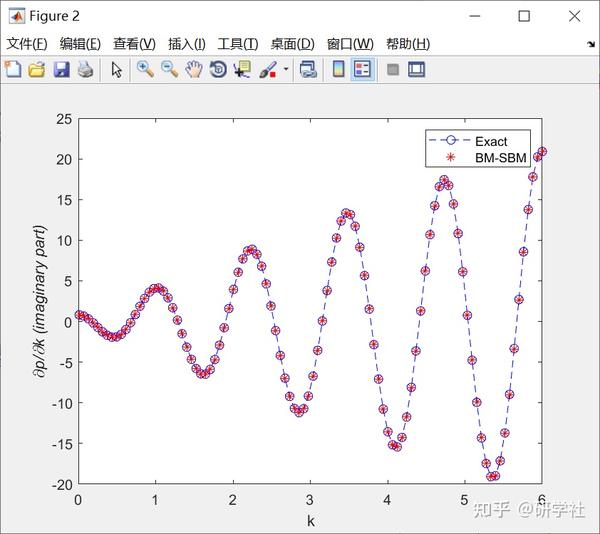Click the Link Plot toolbar button
The image size is (600, 534).
[308, 70]
